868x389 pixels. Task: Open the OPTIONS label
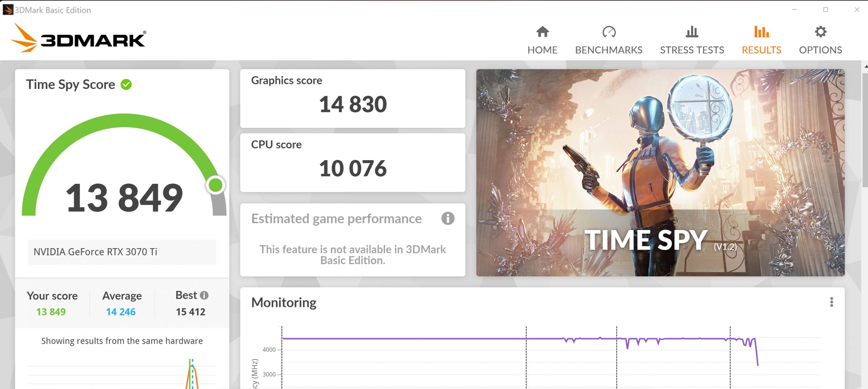[x=821, y=50]
